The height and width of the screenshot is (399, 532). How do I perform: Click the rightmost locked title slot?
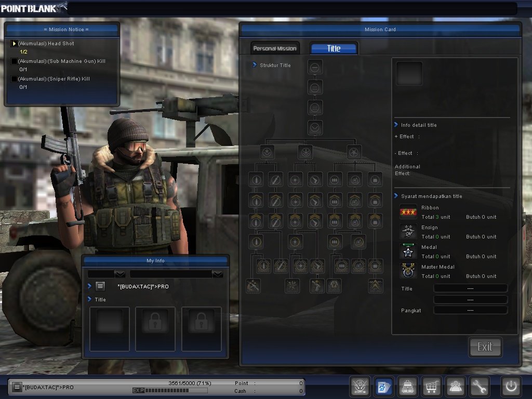[202, 329]
